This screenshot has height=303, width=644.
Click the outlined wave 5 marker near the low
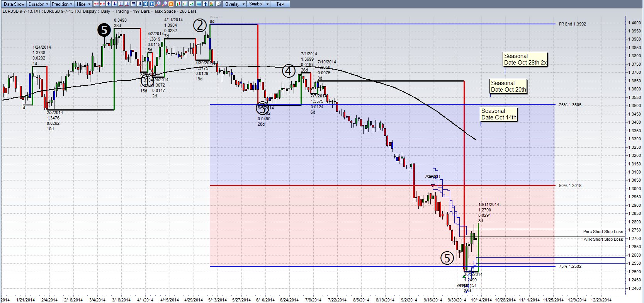[447, 258]
